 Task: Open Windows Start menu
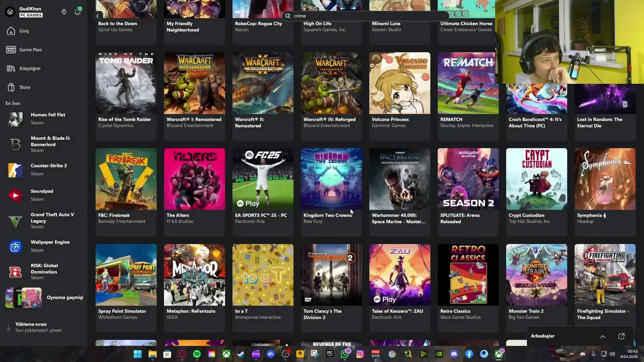click(x=137, y=354)
